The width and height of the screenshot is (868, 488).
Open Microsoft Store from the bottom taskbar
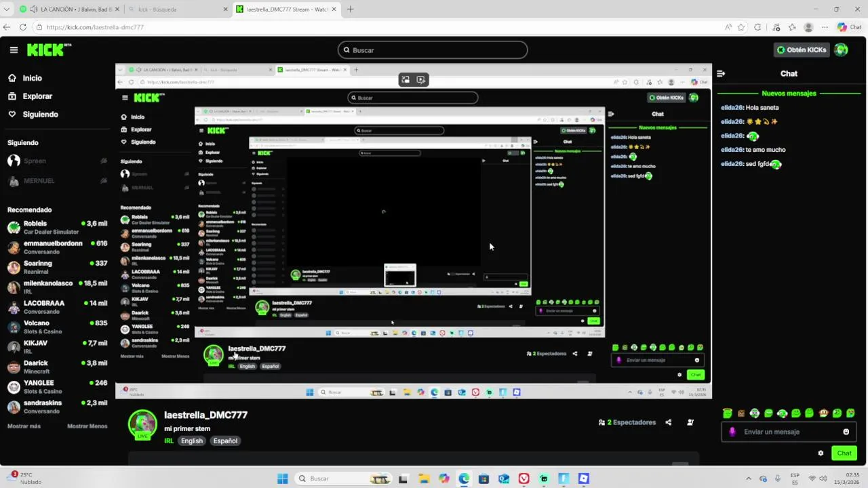484,479
